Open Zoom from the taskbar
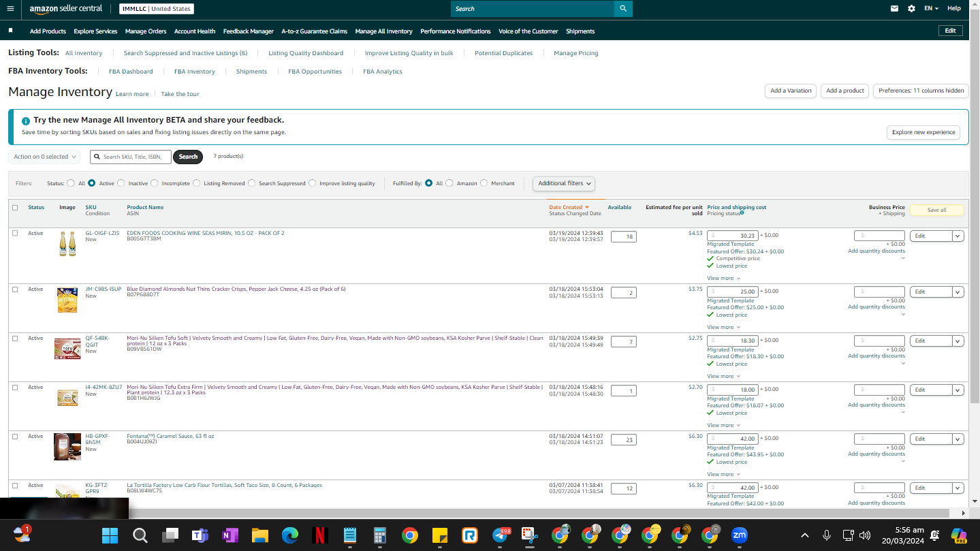 point(739,535)
